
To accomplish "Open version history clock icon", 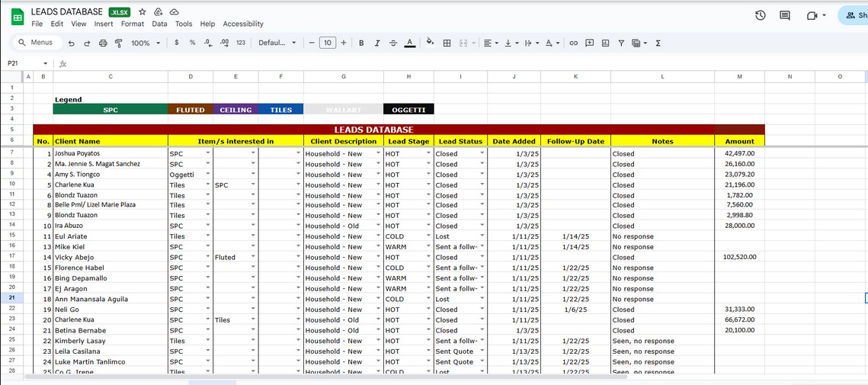I will click(760, 15).
